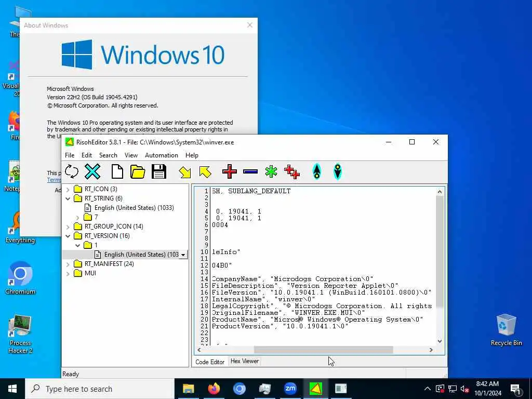Select Everything desktop shortcut
The image size is (532, 399).
20,228
